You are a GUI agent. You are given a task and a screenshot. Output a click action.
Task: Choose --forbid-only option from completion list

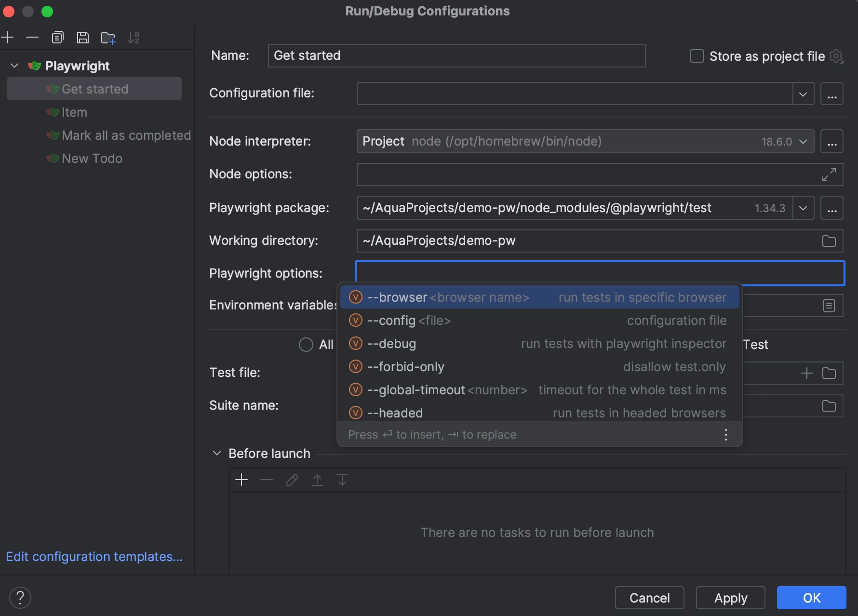click(539, 366)
